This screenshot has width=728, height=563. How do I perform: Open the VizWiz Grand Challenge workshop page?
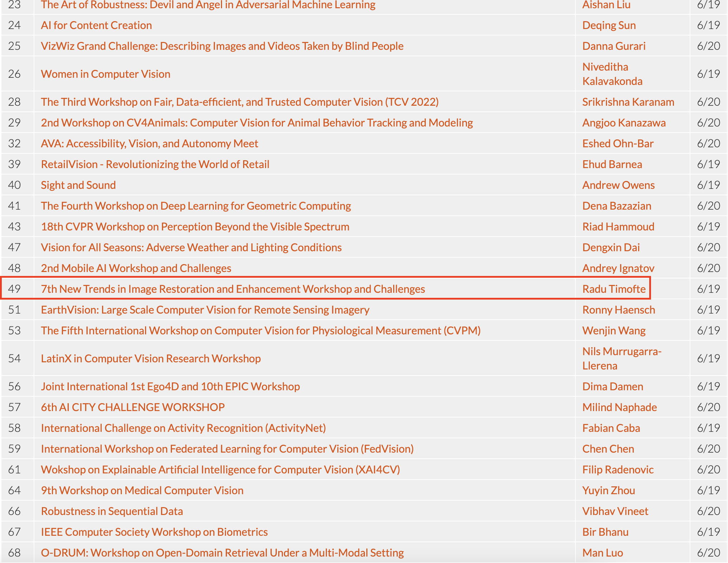tap(222, 46)
